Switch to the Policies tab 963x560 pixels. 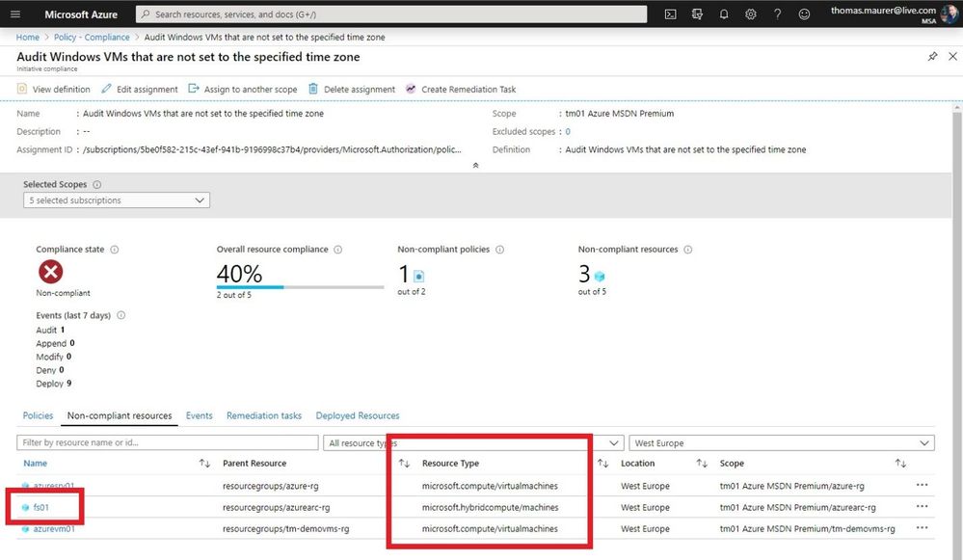pos(39,415)
